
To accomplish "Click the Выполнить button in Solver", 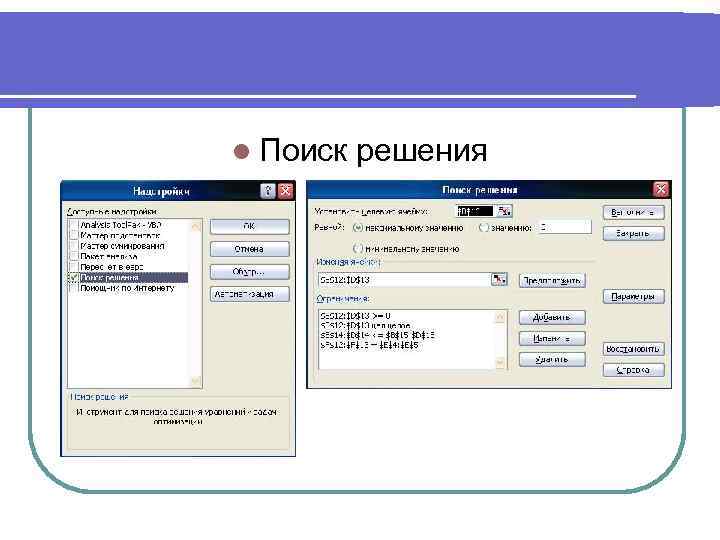I will [634, 212].
